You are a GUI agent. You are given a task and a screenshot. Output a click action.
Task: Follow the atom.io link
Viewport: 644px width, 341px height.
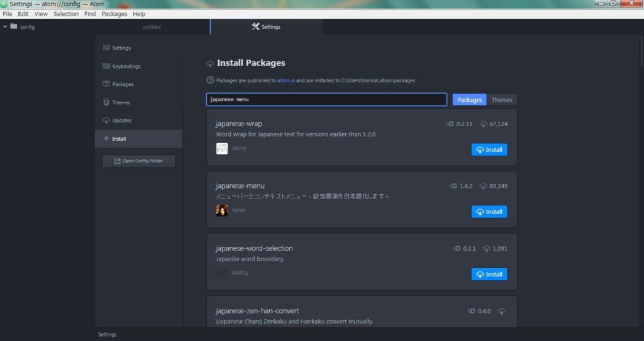[x=286, y=80]
